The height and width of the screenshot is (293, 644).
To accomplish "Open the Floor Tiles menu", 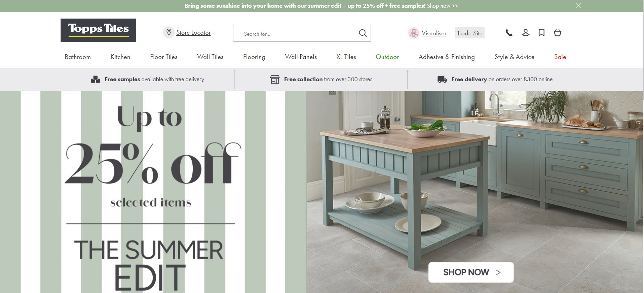I will tap(164, 57).
